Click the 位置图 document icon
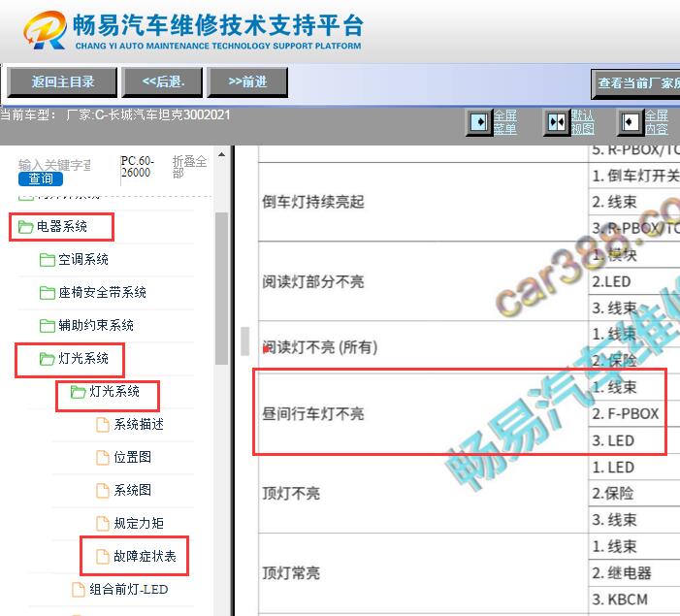This screenshot has height=616, width=680. 103,457
